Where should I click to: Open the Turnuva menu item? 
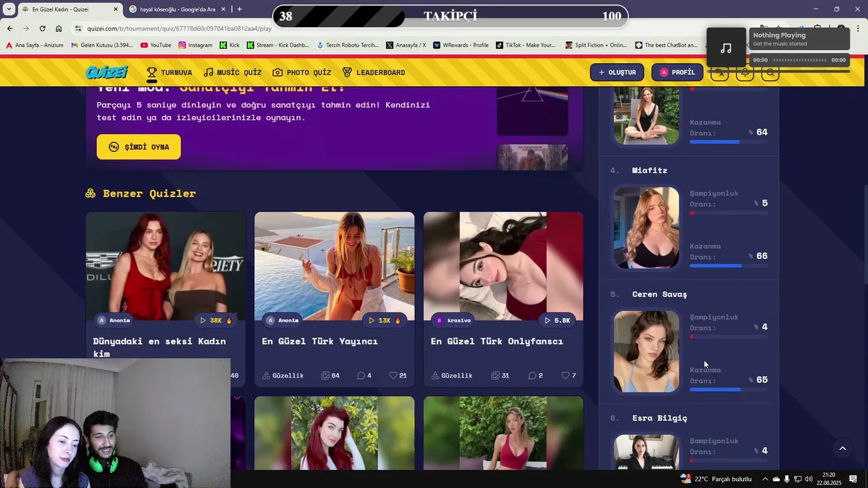click(170, 73)
